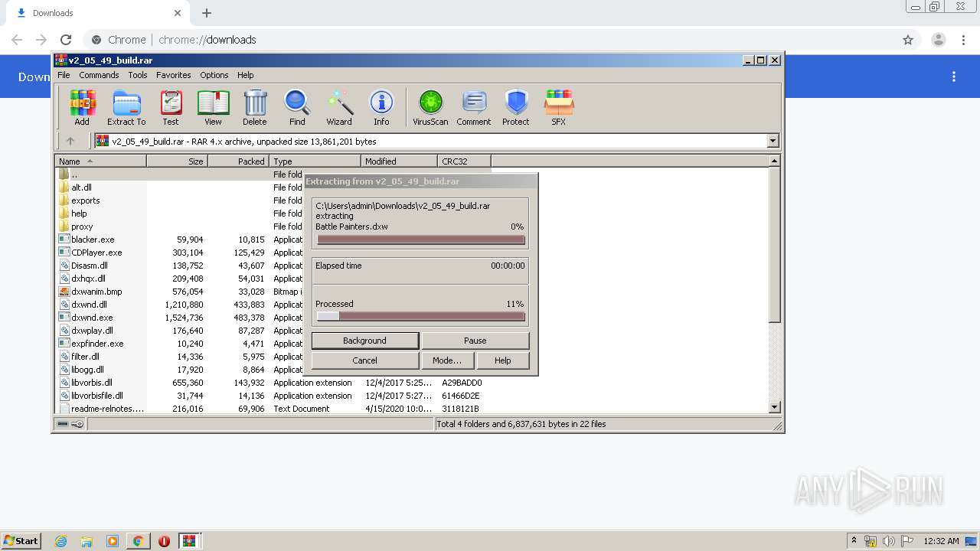Open Chrome menu three dots on Downloads page
Screen dimensions: 980x551
point(954,77)
